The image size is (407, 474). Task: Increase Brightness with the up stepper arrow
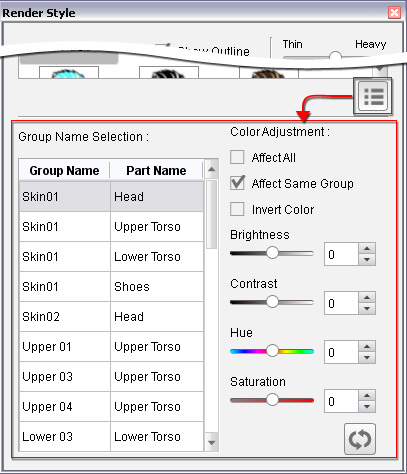click(367, 249)
